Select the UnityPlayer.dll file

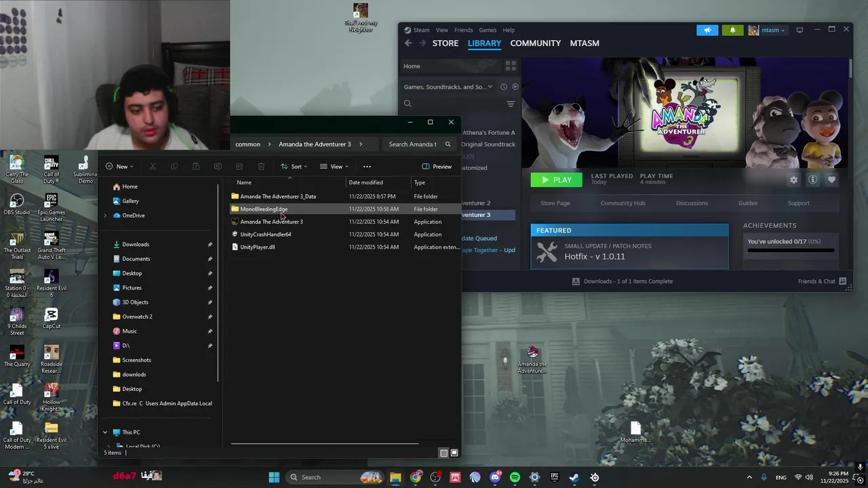[258, 247]
